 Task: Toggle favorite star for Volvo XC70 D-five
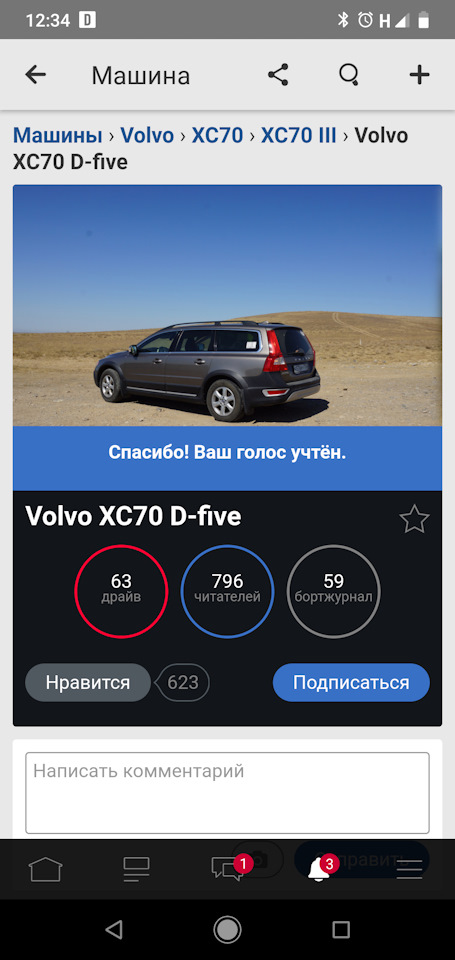click(415, 519)
